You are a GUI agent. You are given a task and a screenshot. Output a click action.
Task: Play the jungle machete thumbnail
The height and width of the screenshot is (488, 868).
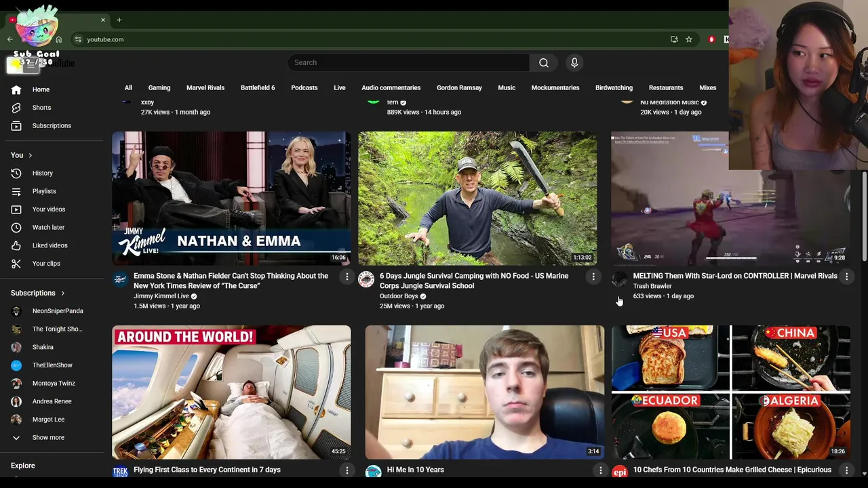477,198
